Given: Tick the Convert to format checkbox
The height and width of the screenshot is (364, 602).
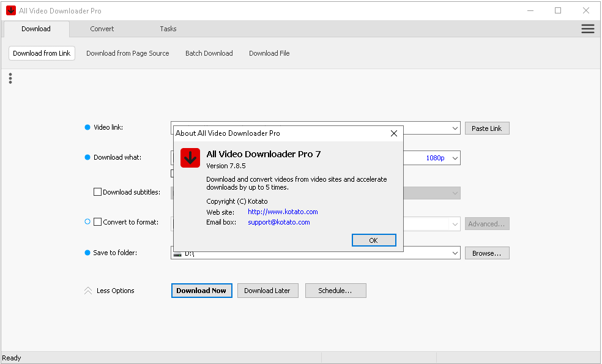Looking at the screenshot, I should pos(97,222).
